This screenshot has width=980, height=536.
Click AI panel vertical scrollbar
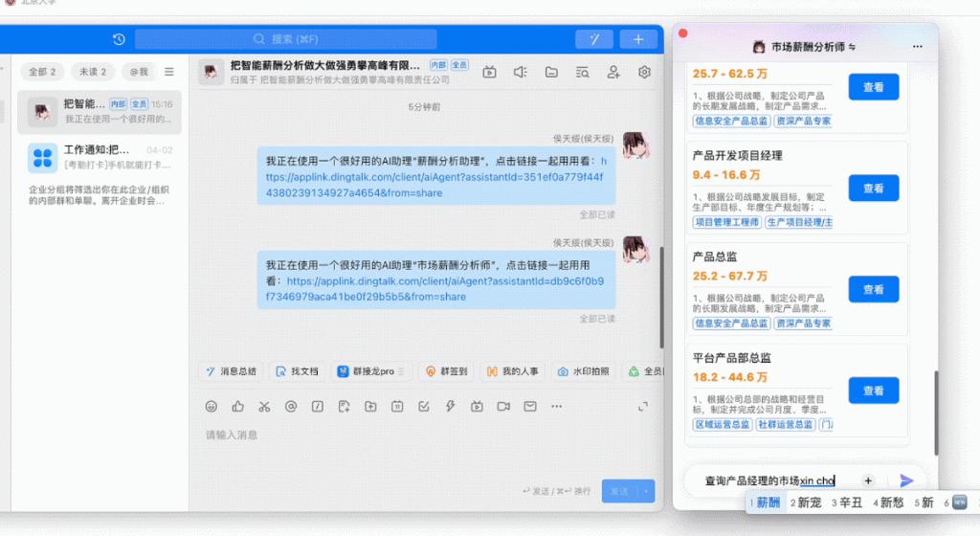pyautogui.click(x=936, y=413)
